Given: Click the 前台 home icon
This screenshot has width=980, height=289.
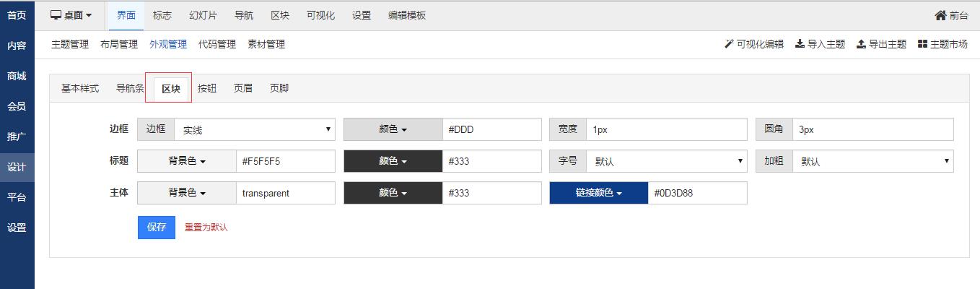Looking at the screenshot, I should click(940, 15).
